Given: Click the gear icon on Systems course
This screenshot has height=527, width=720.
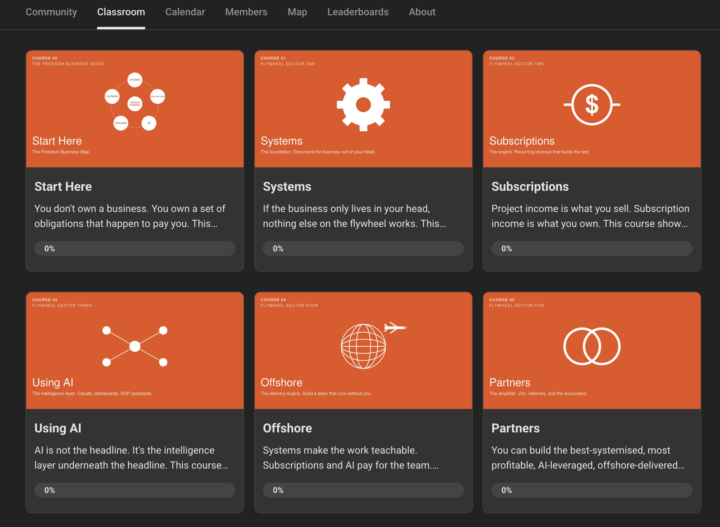Looking at the screenshot, I should tap(363, 105).
